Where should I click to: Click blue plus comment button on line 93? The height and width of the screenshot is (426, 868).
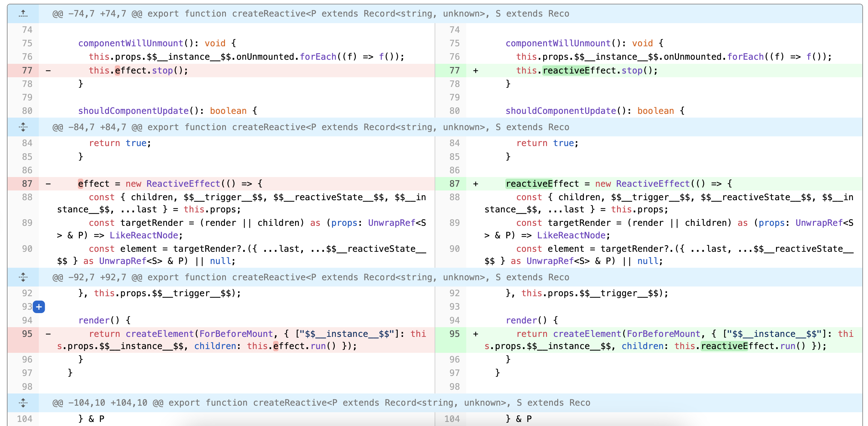(x=39, y=307)
